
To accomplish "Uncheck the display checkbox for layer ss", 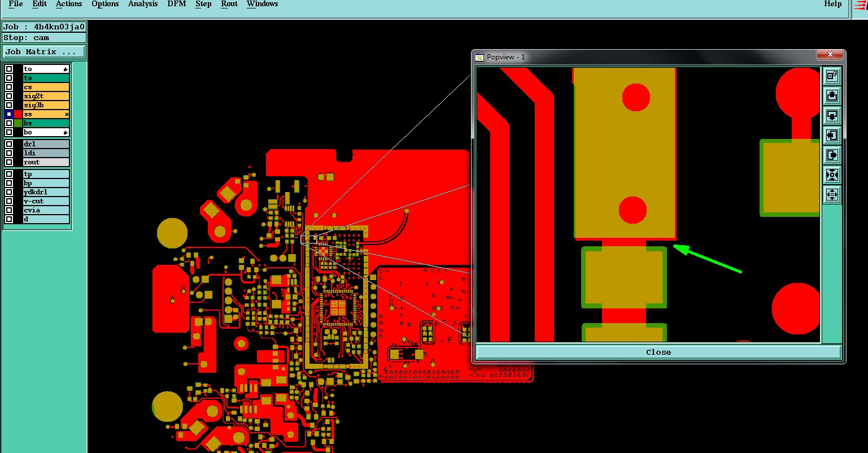I will [9, 114].
